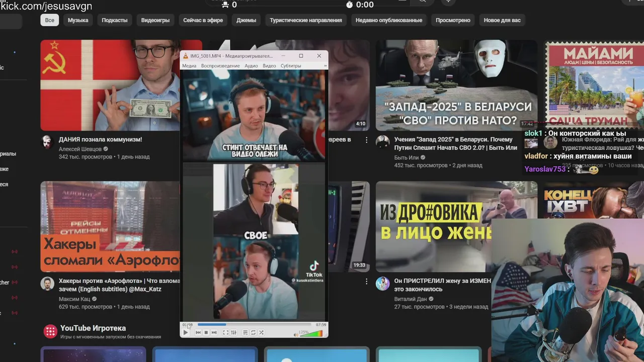The width and height of the screenshot is (644, 362).
Task: Open the Аудио menu in VLC
Action: [251, 66]
